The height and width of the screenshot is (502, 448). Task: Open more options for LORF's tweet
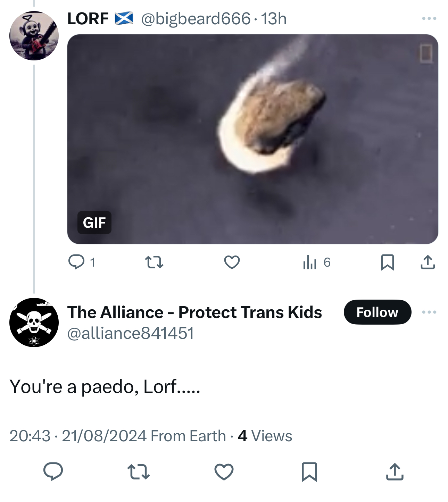click(x=429, y=18)
